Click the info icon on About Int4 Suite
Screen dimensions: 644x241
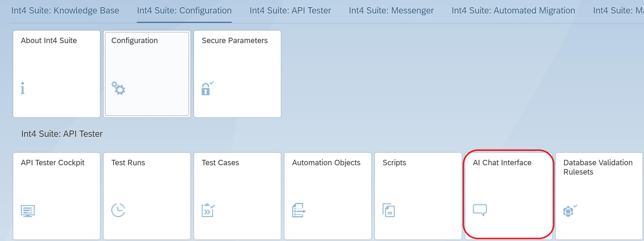point(23,88)
